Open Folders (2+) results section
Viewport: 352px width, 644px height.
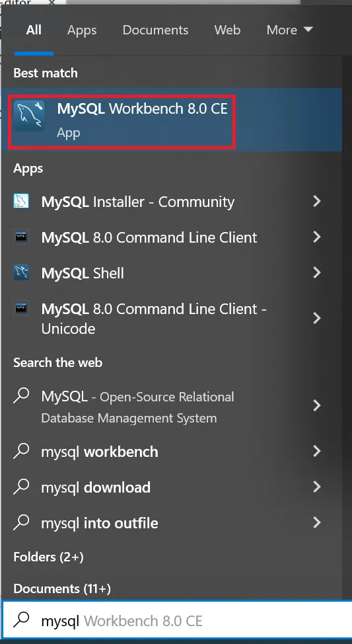click(x=48, y=557)
